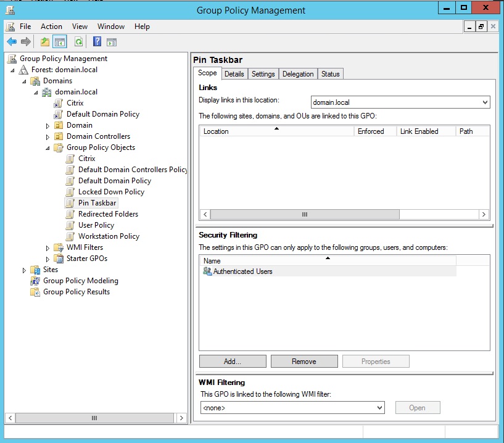This screenshot has width=504, height=443.
Task: Click the Back arrow toolbar icon
Action: pos(12,42)
